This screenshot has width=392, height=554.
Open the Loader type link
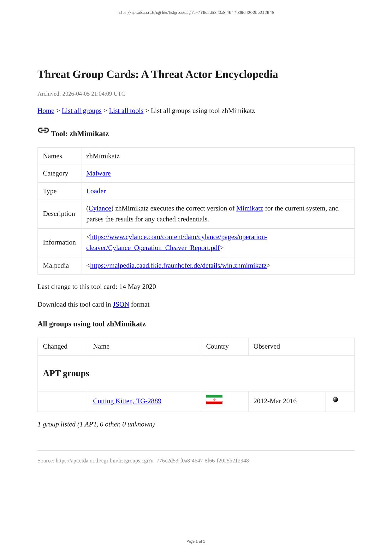96,191
